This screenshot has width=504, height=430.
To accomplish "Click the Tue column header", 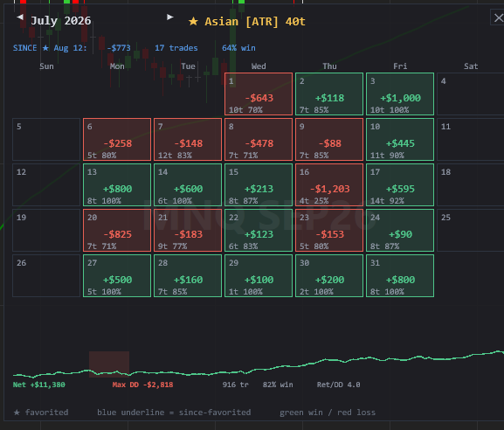I will click(188, 66).
